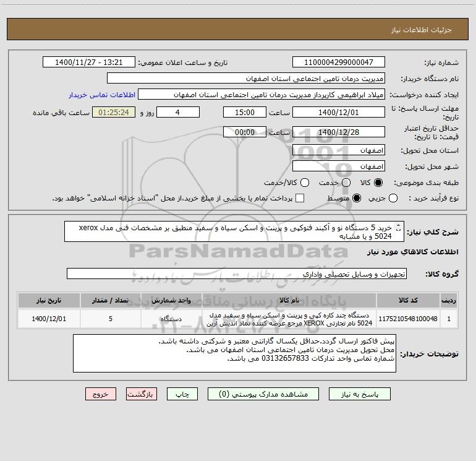The image size is (476, 461).
Task: Click the پاسخ به نیاز button
Action: coord(359,394)
